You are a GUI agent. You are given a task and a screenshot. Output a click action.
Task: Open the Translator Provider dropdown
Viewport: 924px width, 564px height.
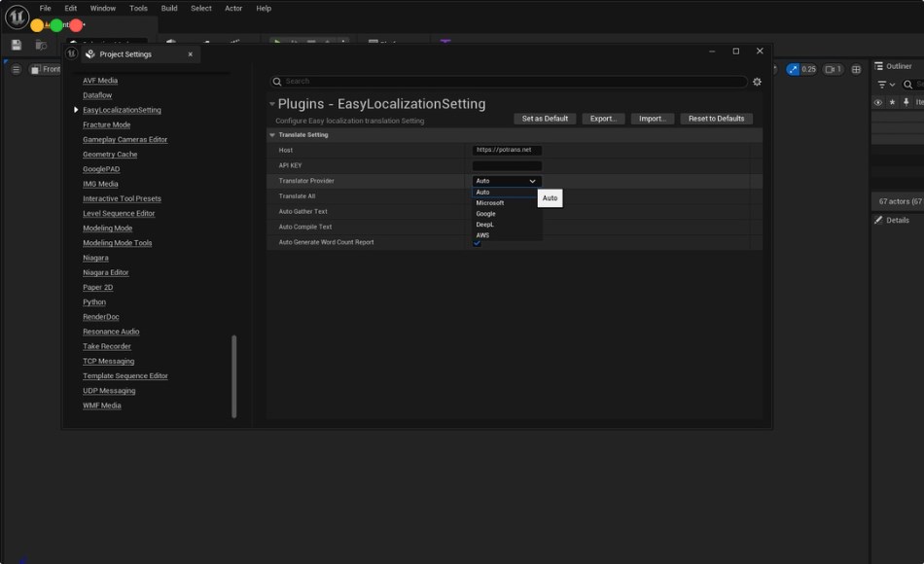(x=507, y=181)
